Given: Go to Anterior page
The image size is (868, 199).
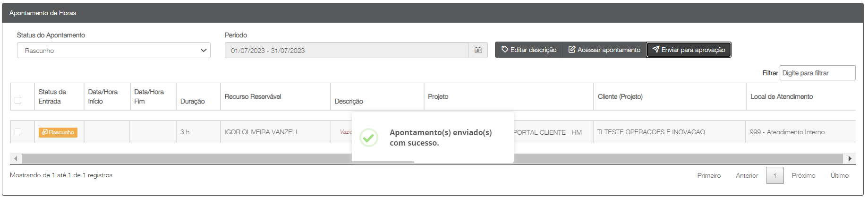Looking at the screenshot, I should click(x=747, y=175).
